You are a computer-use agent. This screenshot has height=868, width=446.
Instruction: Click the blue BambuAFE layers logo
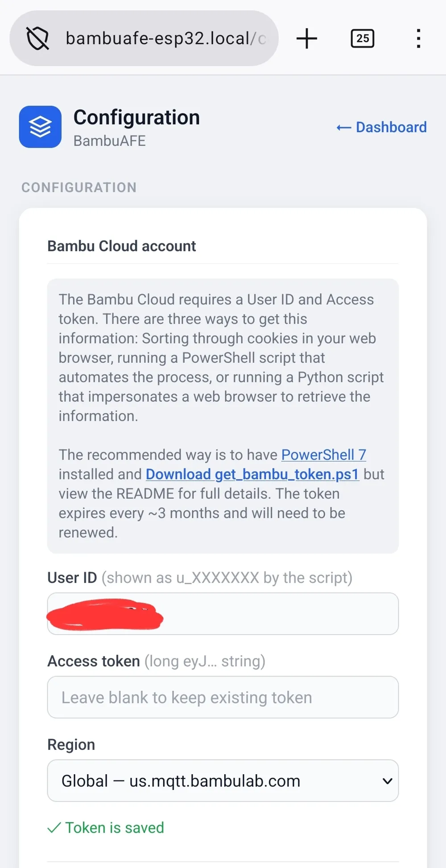40,127
